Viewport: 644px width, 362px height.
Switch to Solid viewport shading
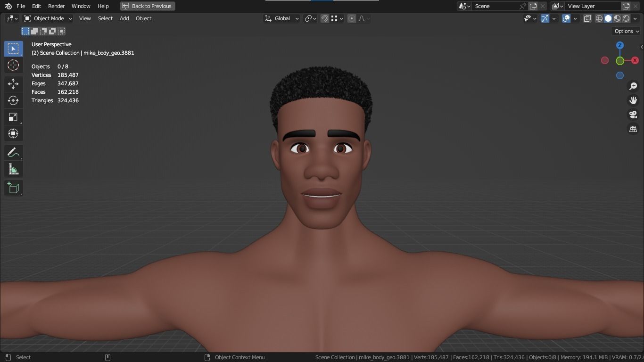(608, 18)
